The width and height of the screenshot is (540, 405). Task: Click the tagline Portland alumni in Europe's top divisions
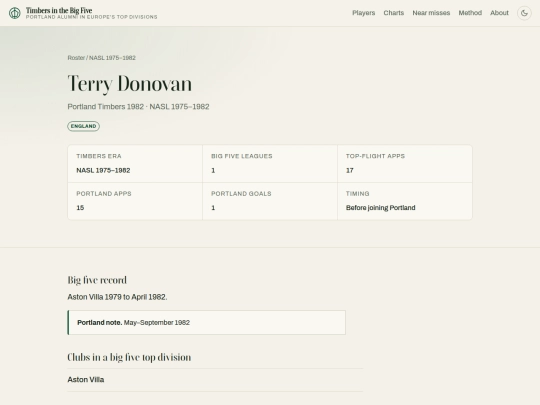click(x=92, y=17)
